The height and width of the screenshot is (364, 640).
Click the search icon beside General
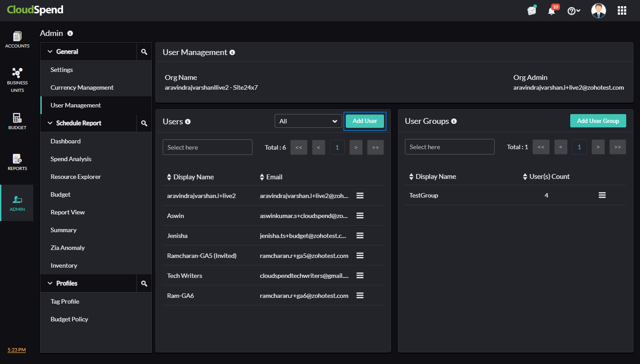tap(144, 51)
